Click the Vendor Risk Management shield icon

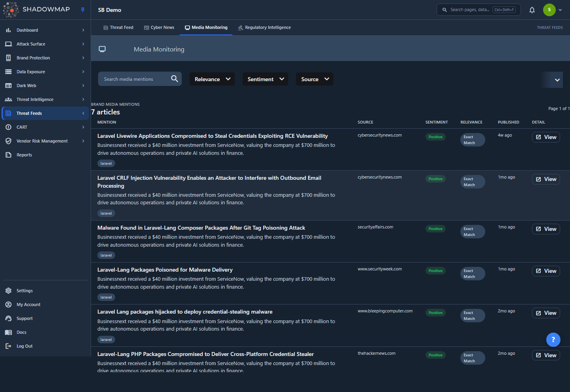(x=8, y=141)
